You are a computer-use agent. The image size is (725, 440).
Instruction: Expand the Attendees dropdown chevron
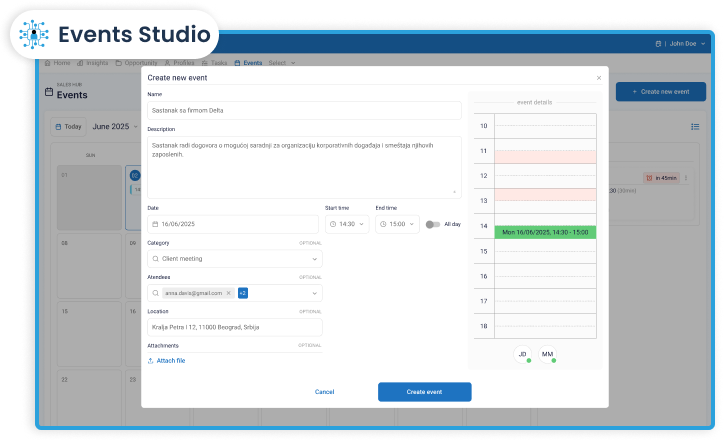tap(315, 293)
